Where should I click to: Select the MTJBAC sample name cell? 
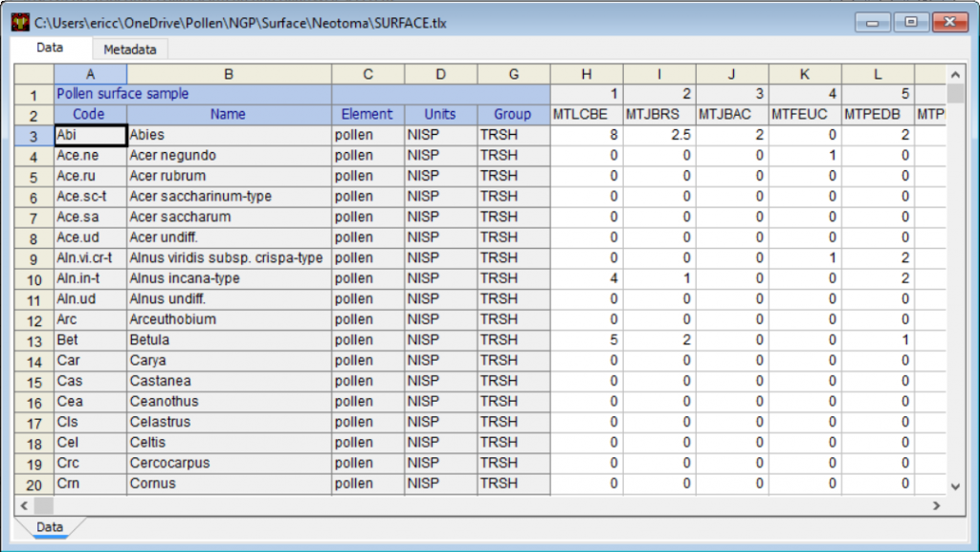point(732,115)
